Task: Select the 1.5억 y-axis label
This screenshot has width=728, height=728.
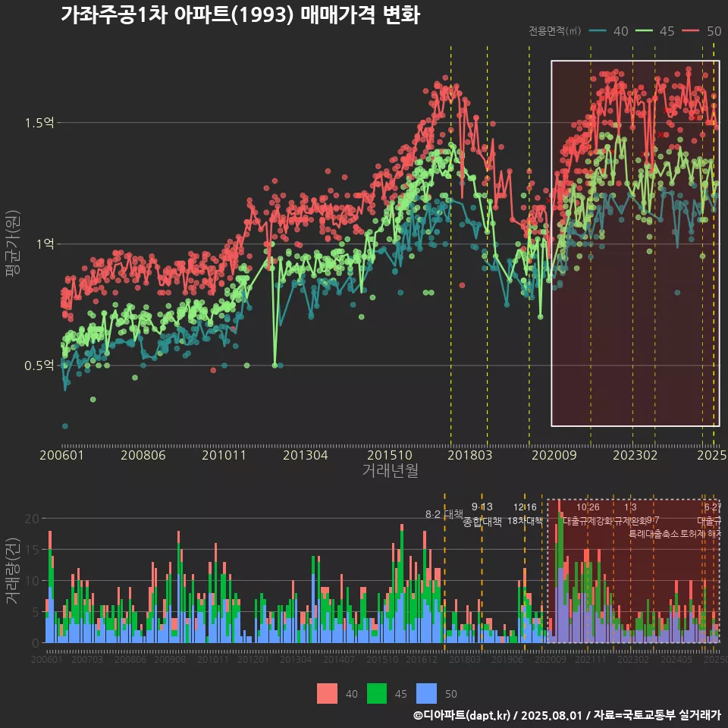Action: (39, 123)
